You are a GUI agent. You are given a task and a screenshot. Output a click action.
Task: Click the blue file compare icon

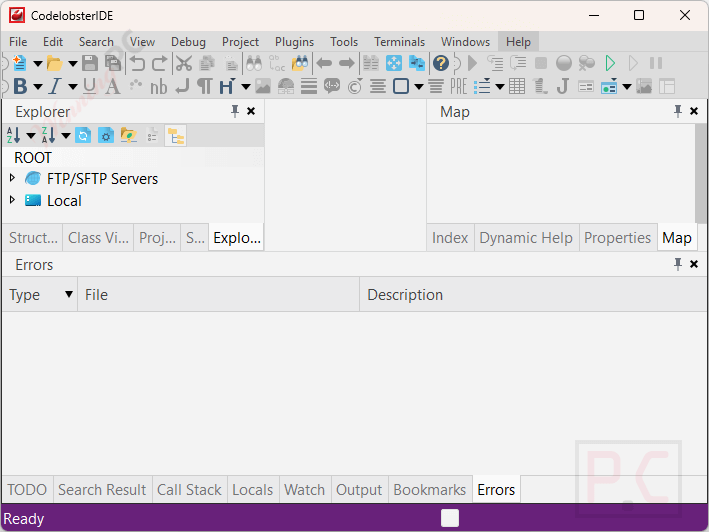tap(417, 63)
